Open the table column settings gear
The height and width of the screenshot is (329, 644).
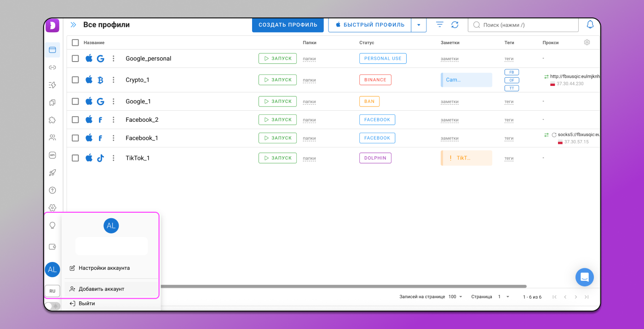pyautogui.click(x=587, y=42)
